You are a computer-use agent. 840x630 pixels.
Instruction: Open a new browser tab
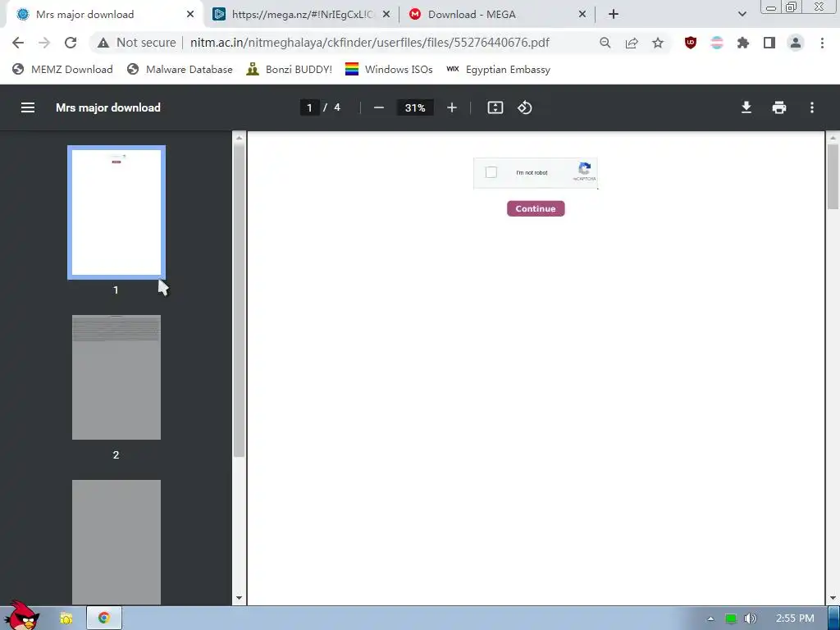614,15
